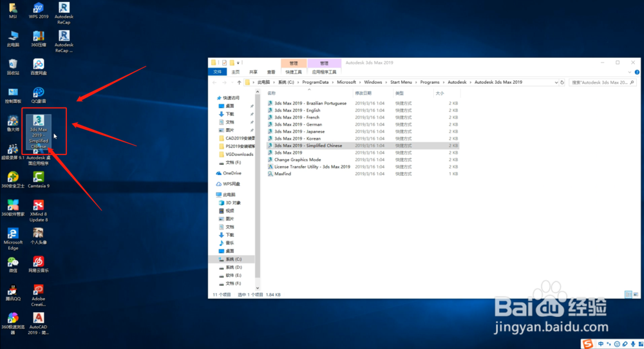Select the 控制面板 desktop icon
The width and height of the screenshot is (644, 349).
pyautogui.click(x=13, y=95)
